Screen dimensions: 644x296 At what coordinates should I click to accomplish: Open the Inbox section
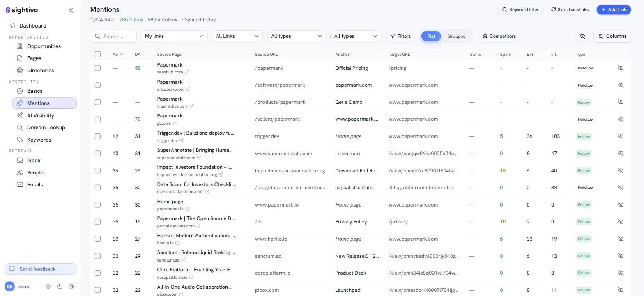point(34,161)
